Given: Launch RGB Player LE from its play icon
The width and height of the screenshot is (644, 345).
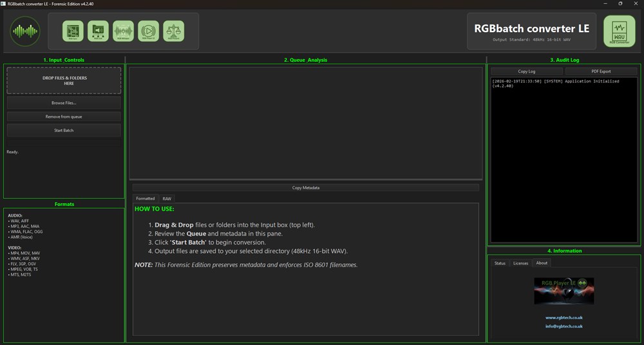Looking at the screenshot, I should point(148,31).
